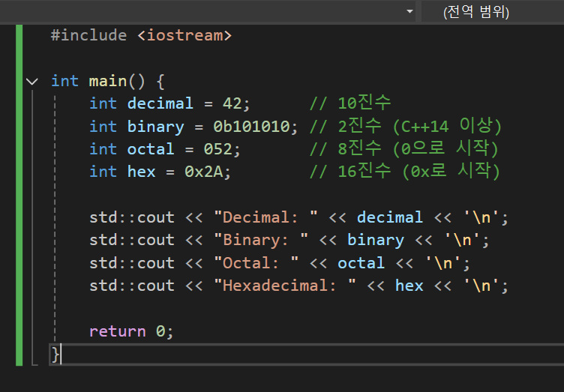Click variable name octal in its declaration

coord(151,149)
